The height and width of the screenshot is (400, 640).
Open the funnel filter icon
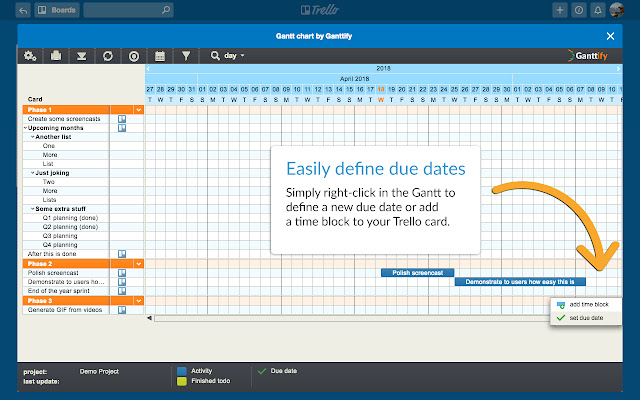pos(186,56)
